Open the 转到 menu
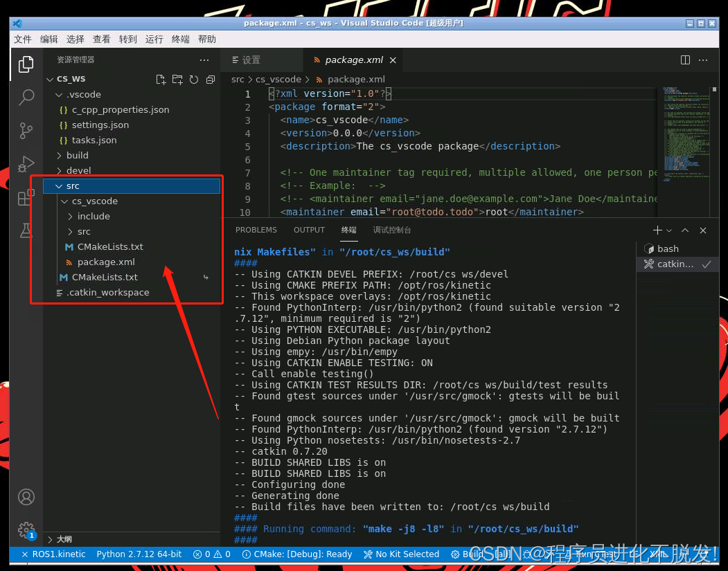 click(x=127, y=39)
